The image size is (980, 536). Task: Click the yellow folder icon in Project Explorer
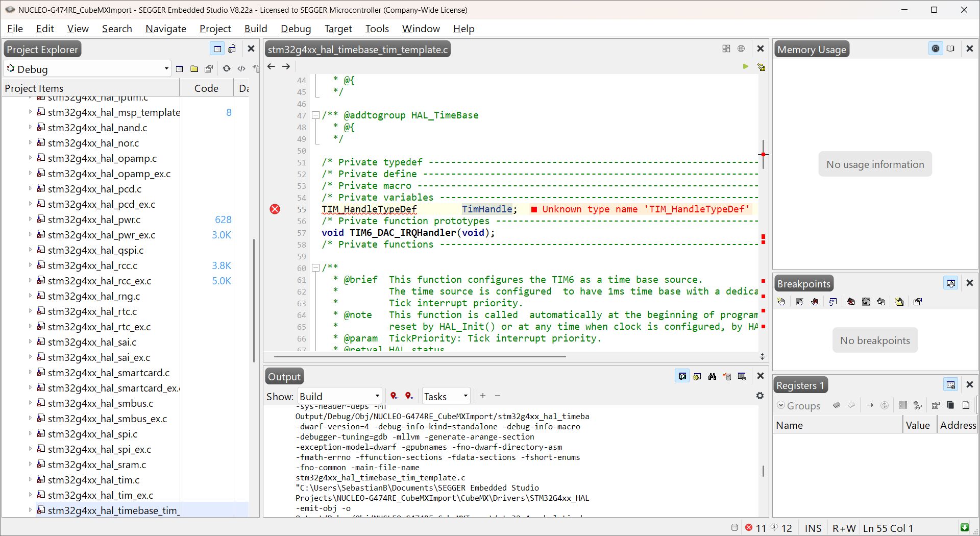tap(194, 69)
